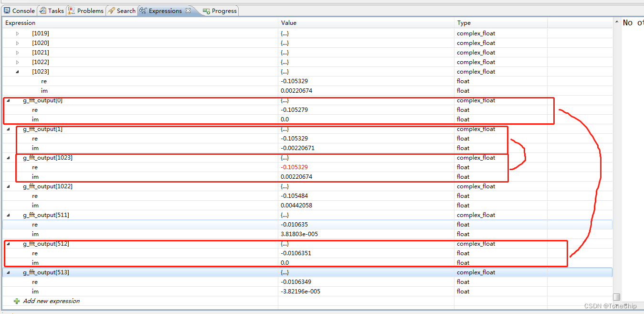Collapse g_fft_output[1022] expression
644x314 pixels.
click(x=9, y=186)
